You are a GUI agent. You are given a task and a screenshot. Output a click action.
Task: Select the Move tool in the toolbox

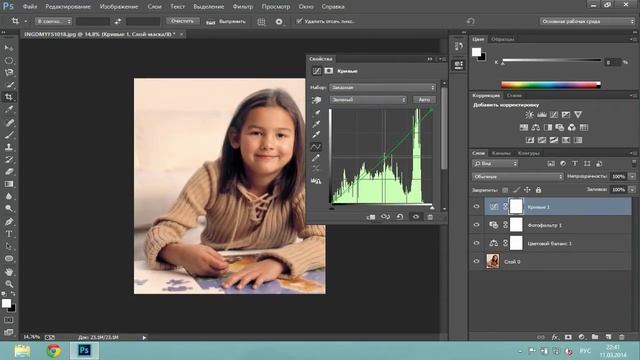coord(9,48)
